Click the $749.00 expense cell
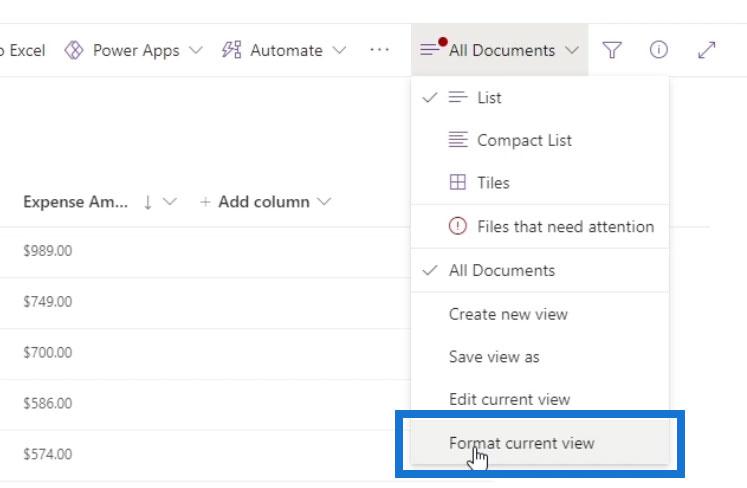The width and height of the screenshot is (747, 488). point(48,302)
